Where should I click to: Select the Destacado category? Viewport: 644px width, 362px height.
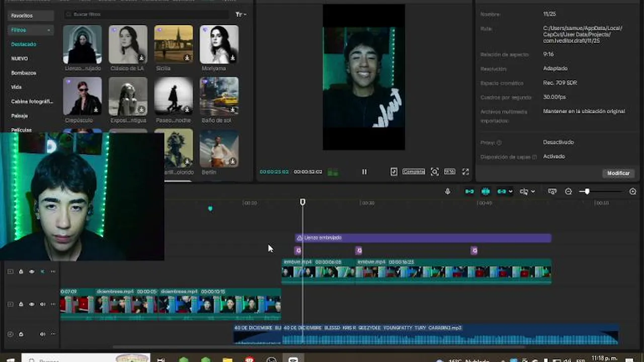pyautogui.click(x=24, y=44)
